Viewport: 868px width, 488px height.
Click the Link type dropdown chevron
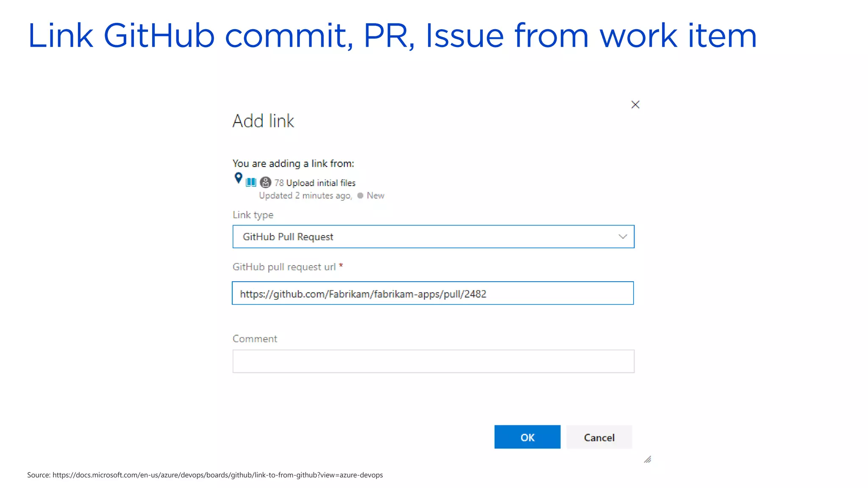pyautogui.click(x=622, y=237)
